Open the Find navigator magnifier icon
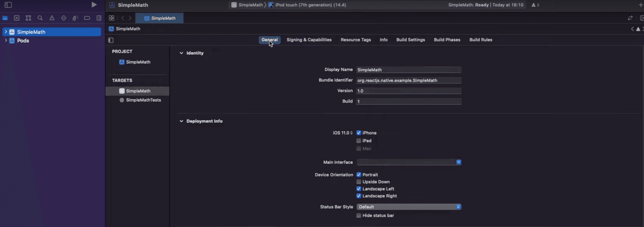 (40, 18)
